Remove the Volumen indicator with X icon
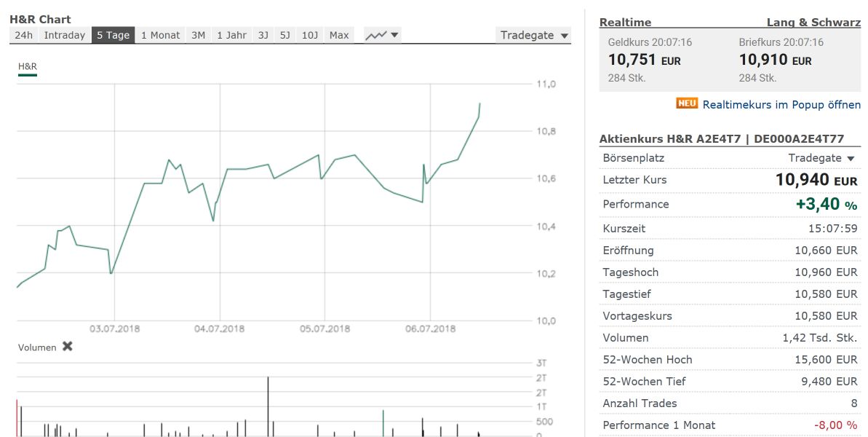This screenshot has width=868, height=437. click(68, 347)
